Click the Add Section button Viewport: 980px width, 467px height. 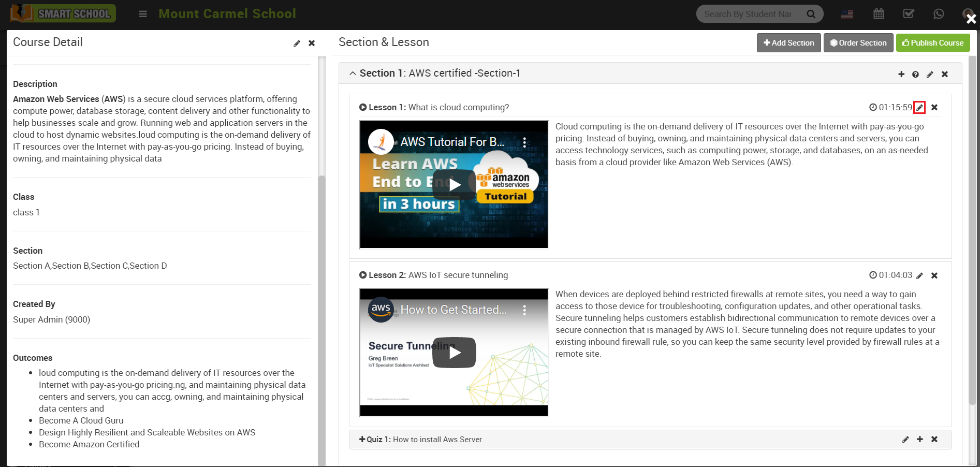[788, 42]
